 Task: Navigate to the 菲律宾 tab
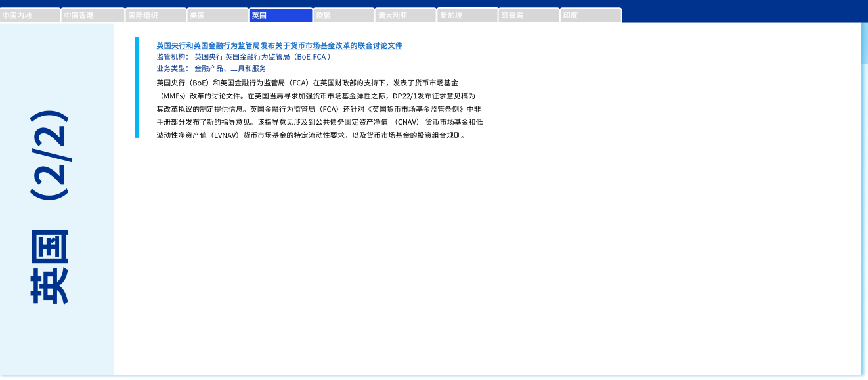529,15
